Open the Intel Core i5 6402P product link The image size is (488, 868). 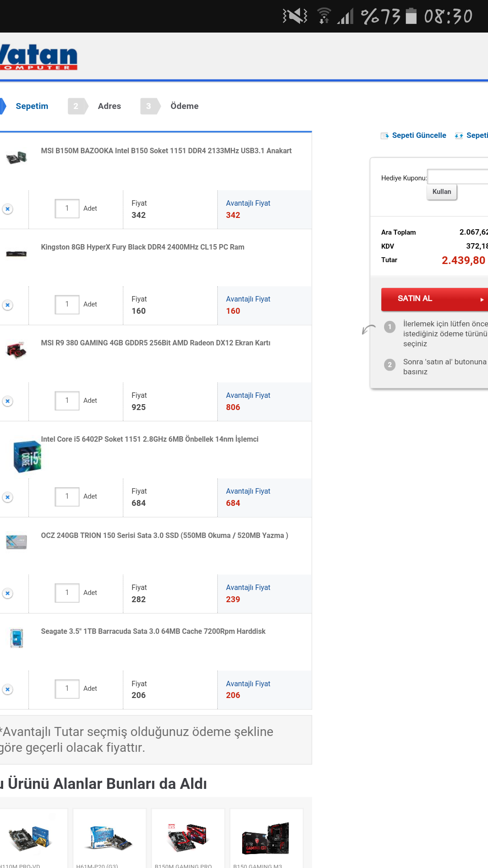click(x=150, y=439)
